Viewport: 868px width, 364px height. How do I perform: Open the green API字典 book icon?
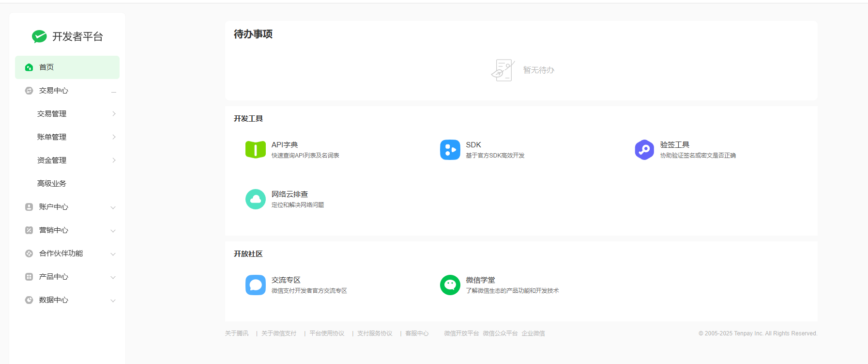pos(256,150)
